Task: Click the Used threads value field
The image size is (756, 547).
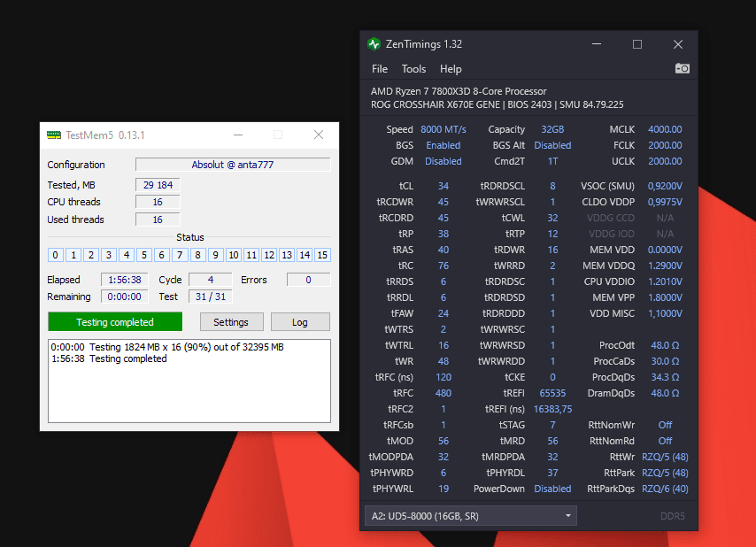Action: 158,220
